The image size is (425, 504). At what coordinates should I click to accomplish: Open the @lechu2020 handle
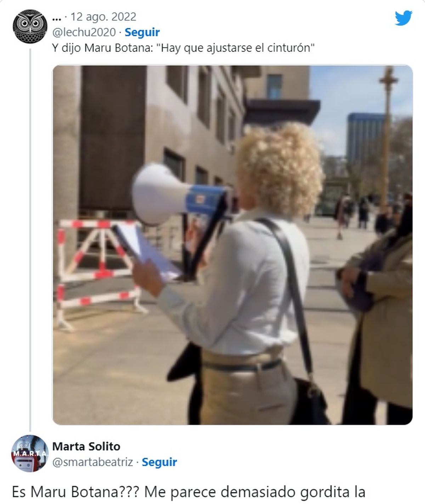pos(84,32)
